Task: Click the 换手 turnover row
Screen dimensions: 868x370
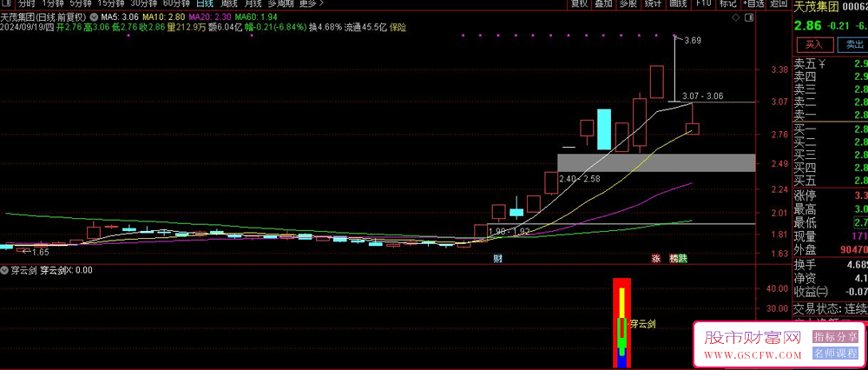Action: (x=831, y=266)
